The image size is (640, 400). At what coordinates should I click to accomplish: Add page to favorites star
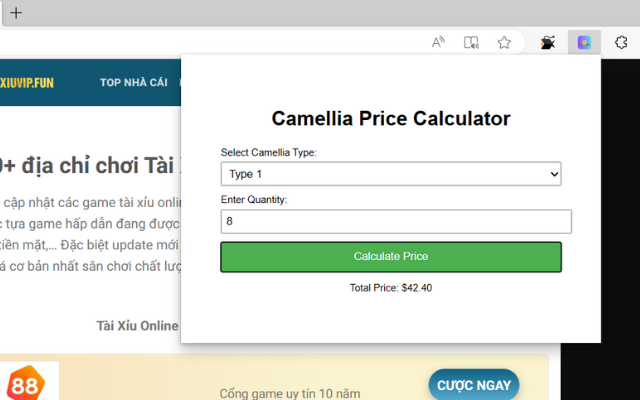tap(505, 42)
